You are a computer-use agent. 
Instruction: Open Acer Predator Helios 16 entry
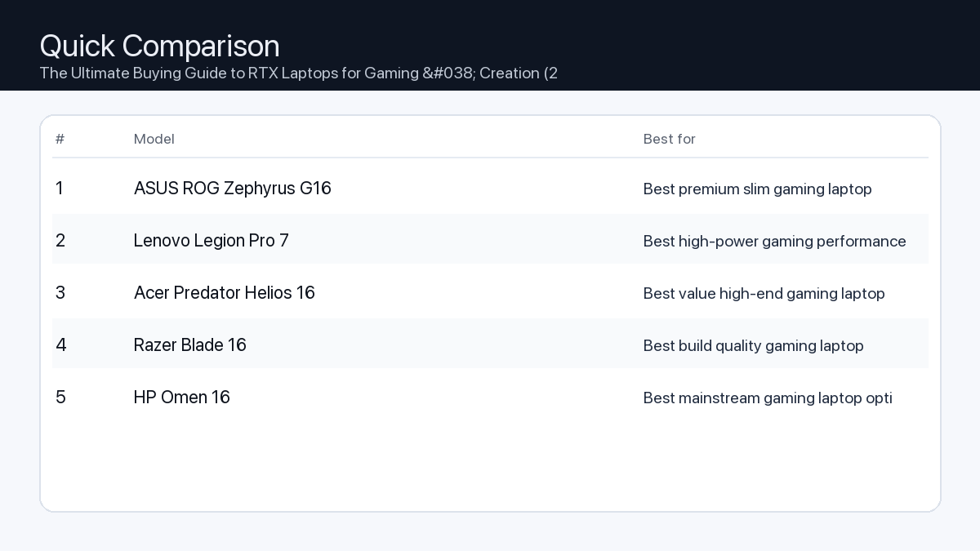(225, 293)
